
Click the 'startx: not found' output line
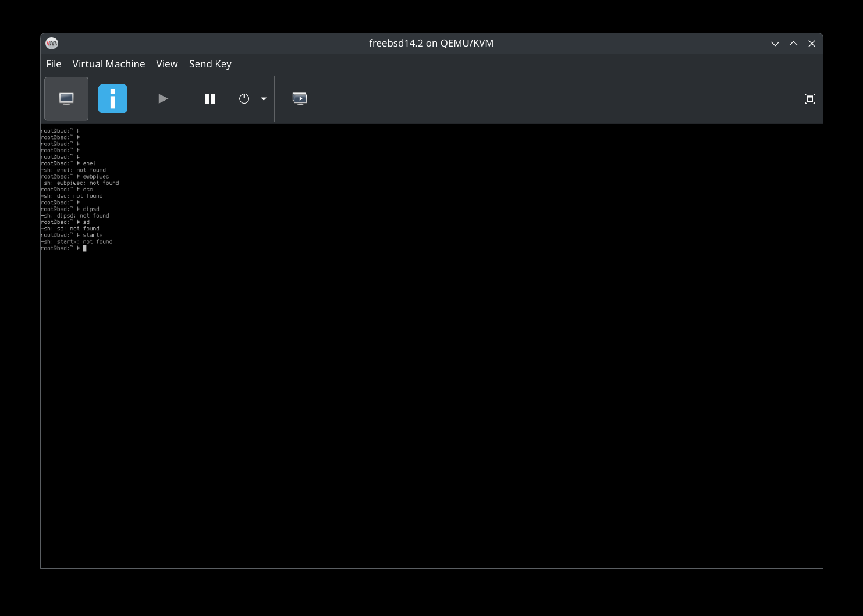pos(77,242)
